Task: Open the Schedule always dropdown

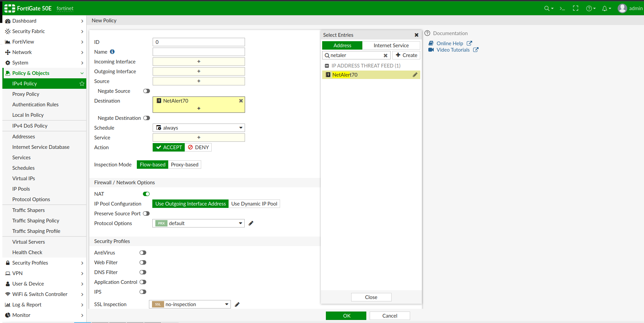Action: coord(199,128)
